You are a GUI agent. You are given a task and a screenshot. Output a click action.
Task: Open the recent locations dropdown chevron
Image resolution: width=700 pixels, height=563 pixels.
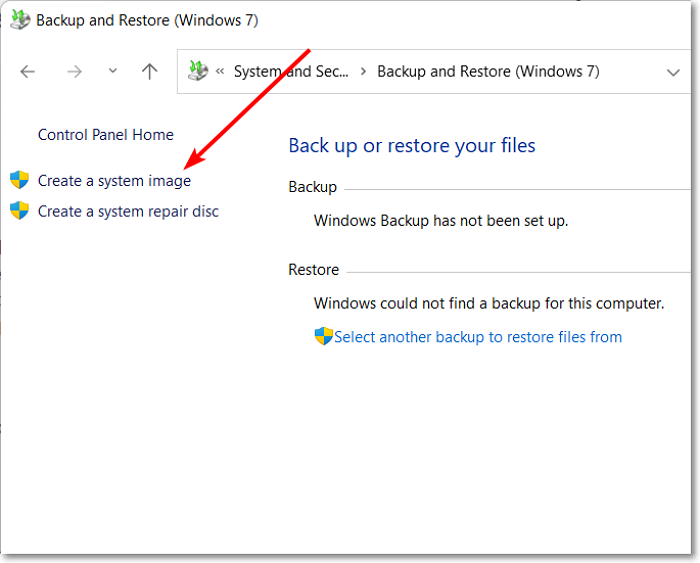coord(112,71)
